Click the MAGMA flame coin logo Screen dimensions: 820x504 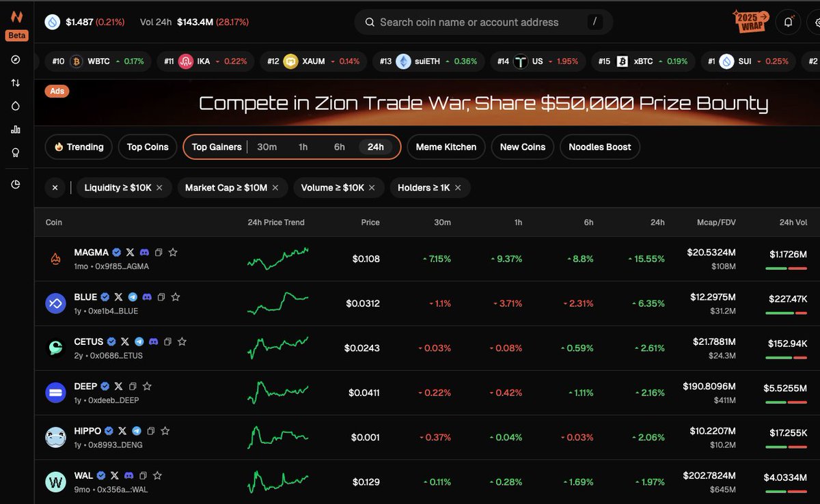point(55,259)
